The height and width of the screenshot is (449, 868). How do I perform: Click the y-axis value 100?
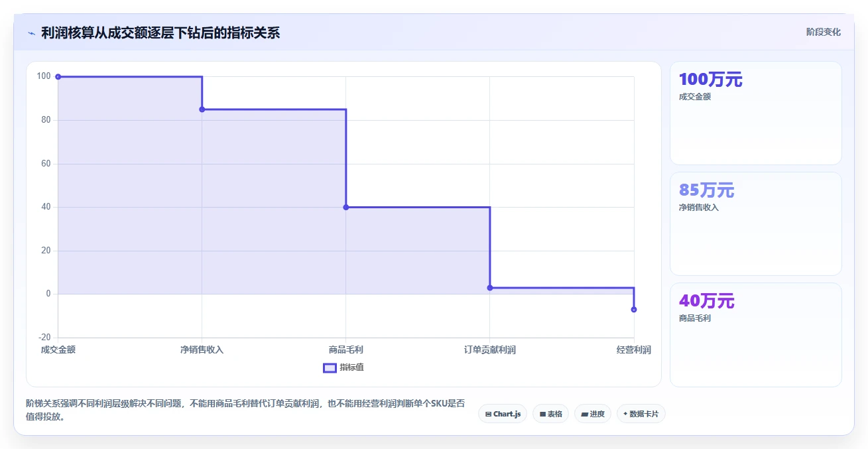click(44, 76)
